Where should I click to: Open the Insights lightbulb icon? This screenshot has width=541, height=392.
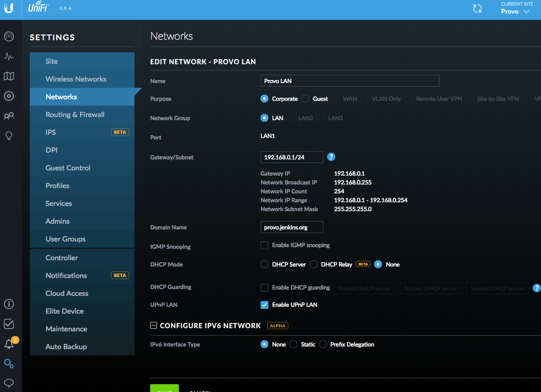[9, 136]
